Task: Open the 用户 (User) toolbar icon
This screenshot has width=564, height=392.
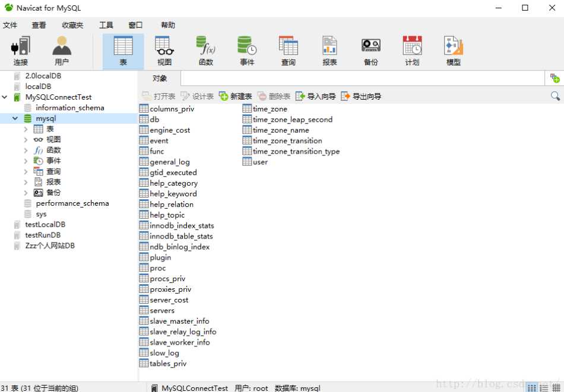Action: coord(62,52)
